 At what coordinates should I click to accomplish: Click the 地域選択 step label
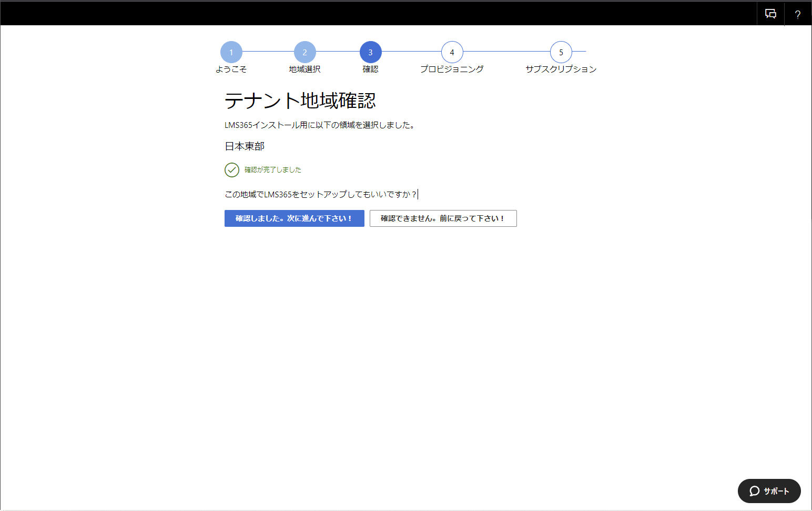pos(304,69)
